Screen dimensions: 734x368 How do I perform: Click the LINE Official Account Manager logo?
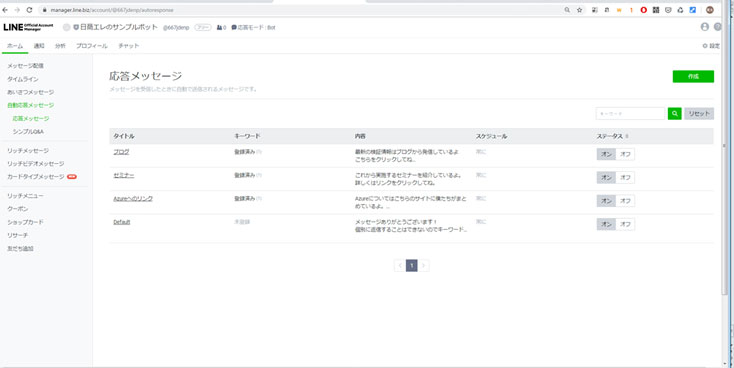point(28,27)
